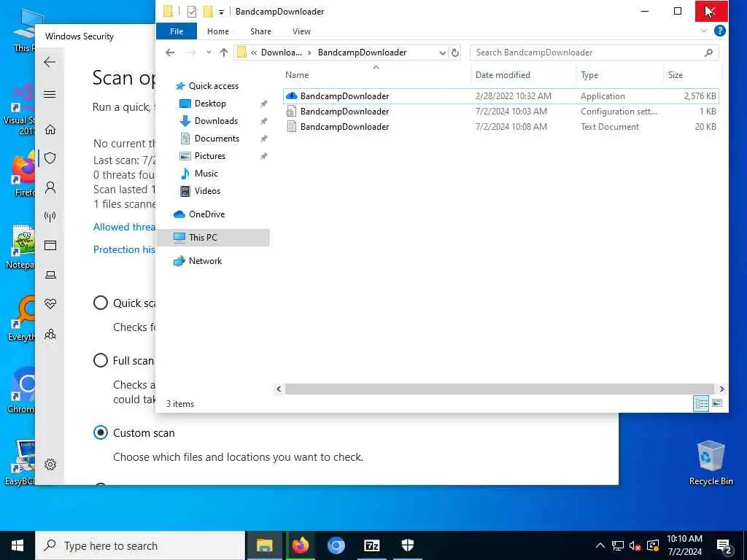Open Windows Security settings gear
Image resolution: width=747 pixels, height=560 pixels.
(50, 464)
